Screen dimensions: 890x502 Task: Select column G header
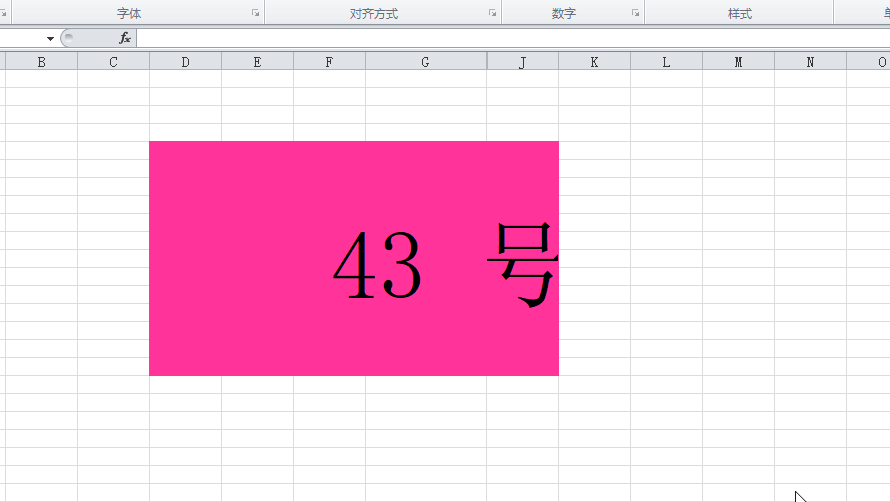pyautogui.click(x=425, y=62)
